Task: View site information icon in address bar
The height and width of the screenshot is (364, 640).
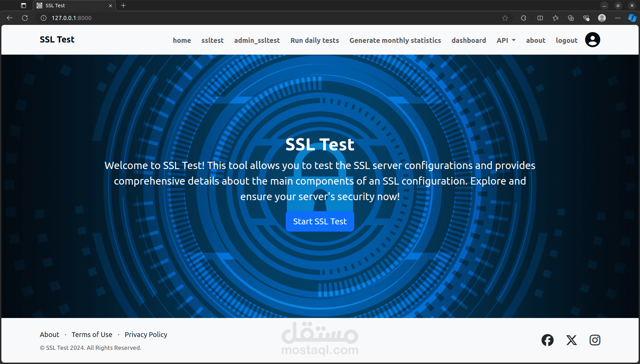Action: [x=44, y=18]
